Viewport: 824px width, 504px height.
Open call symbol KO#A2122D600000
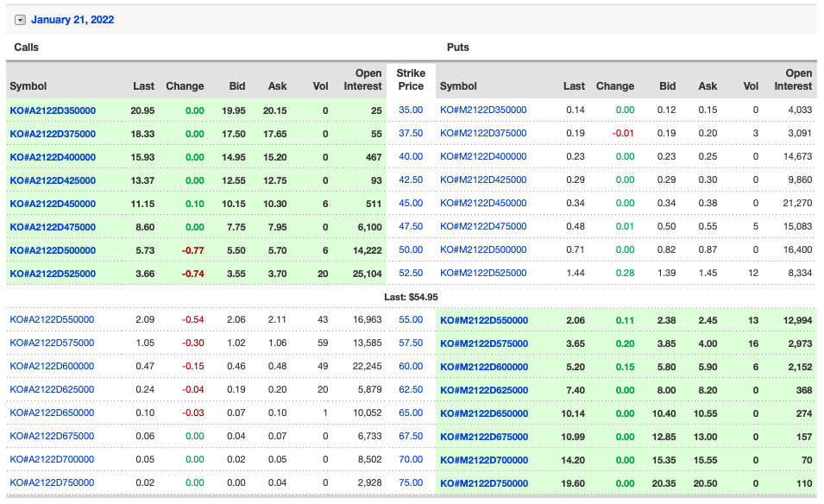click(x=52, y=367)
